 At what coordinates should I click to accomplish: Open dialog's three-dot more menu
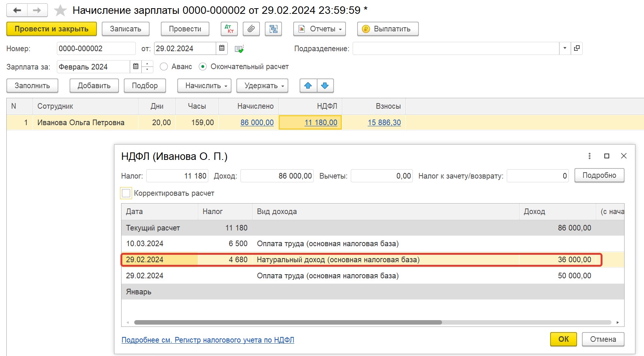click(589, 156)
